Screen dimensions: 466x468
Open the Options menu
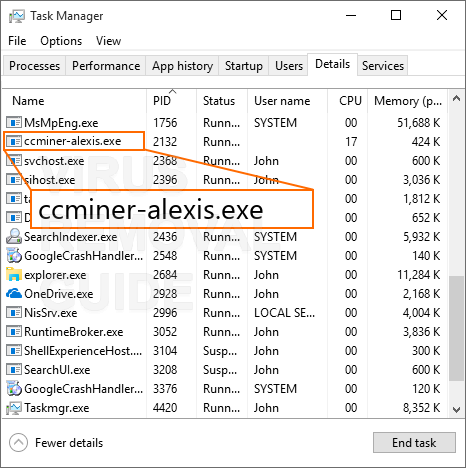pos(61,41)
